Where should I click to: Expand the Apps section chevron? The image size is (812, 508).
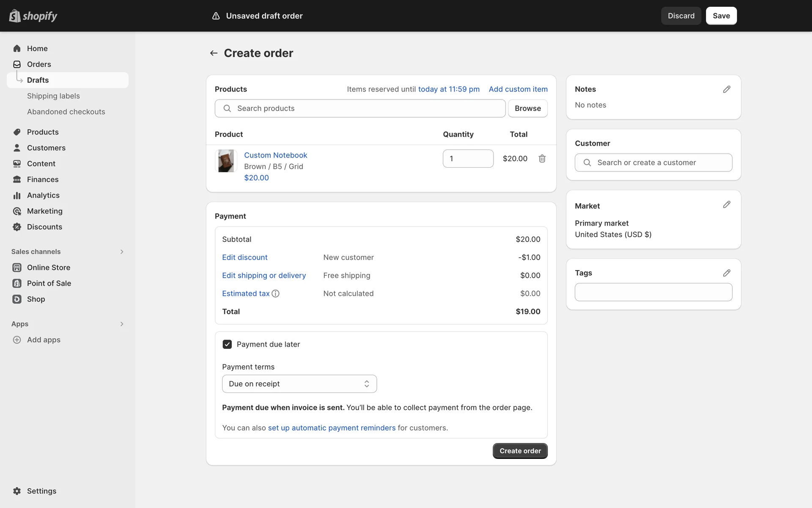coord(122,324)
